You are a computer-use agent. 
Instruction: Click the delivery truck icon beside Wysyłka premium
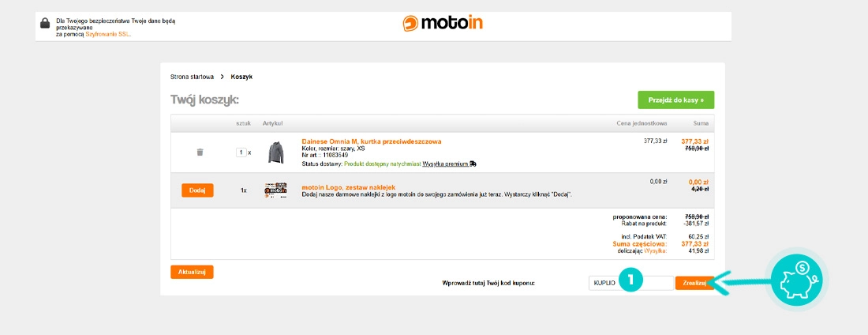tap(473, 164)
